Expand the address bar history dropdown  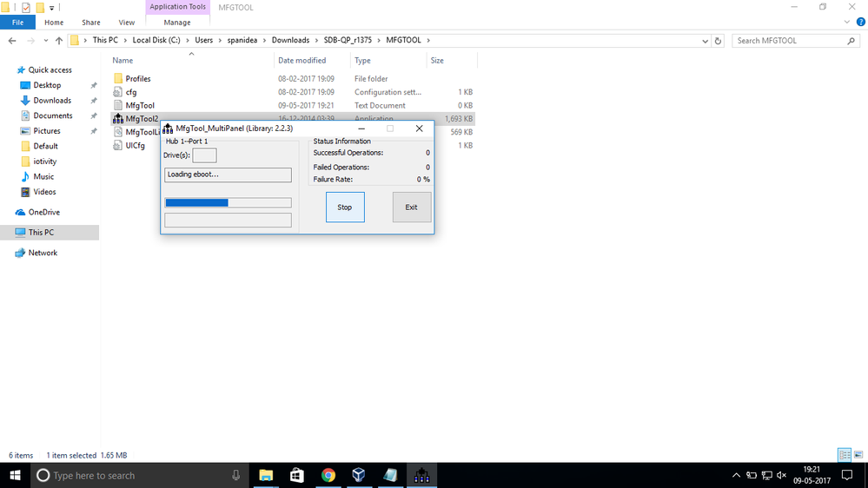705,41
